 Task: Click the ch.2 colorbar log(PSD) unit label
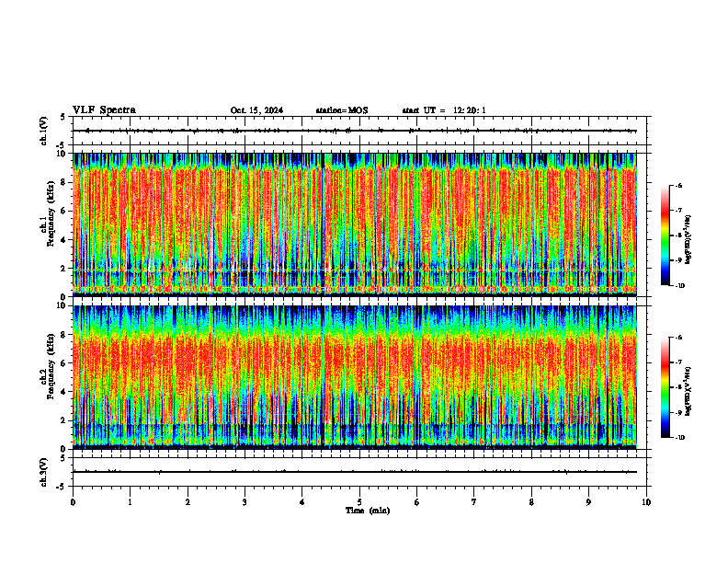click(x=688, y=391)
